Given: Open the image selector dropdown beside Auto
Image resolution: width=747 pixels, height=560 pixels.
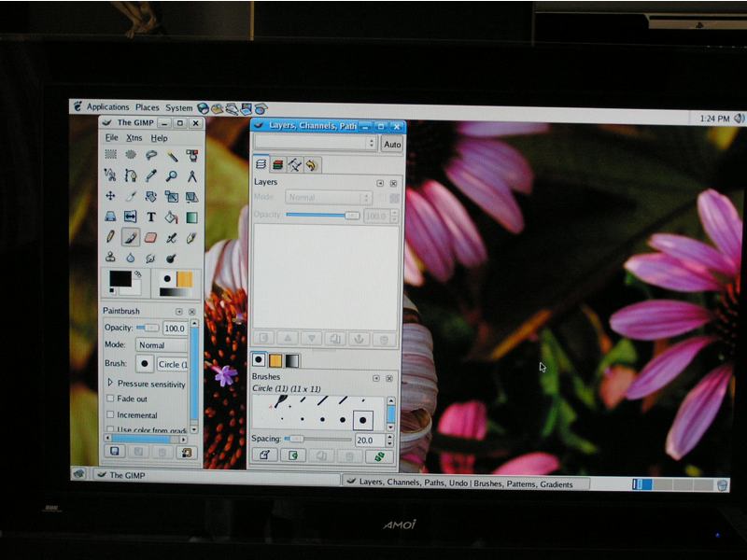Looking at the screenshot, I should 316,143.
